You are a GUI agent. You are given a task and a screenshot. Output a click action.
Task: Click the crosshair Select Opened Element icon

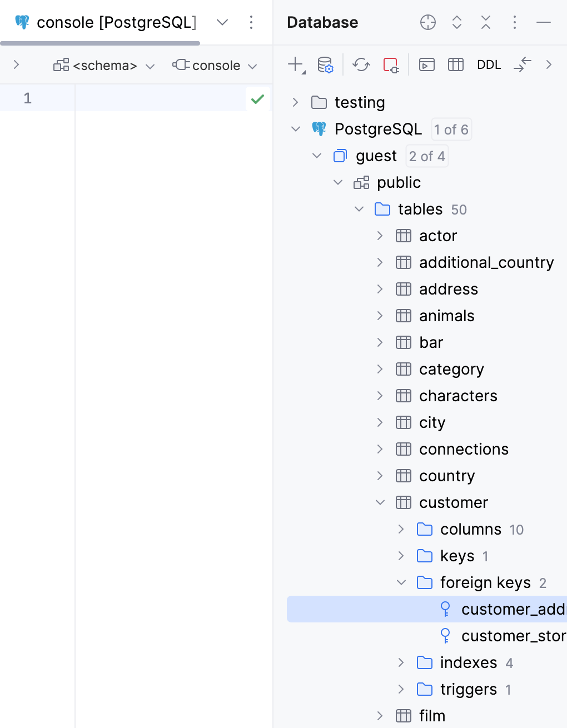pos(427,22)
